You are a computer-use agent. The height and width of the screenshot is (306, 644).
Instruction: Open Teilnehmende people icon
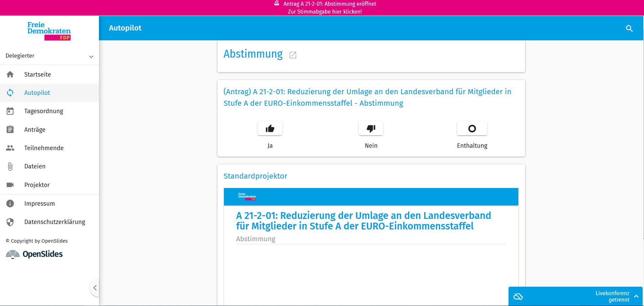10,148
